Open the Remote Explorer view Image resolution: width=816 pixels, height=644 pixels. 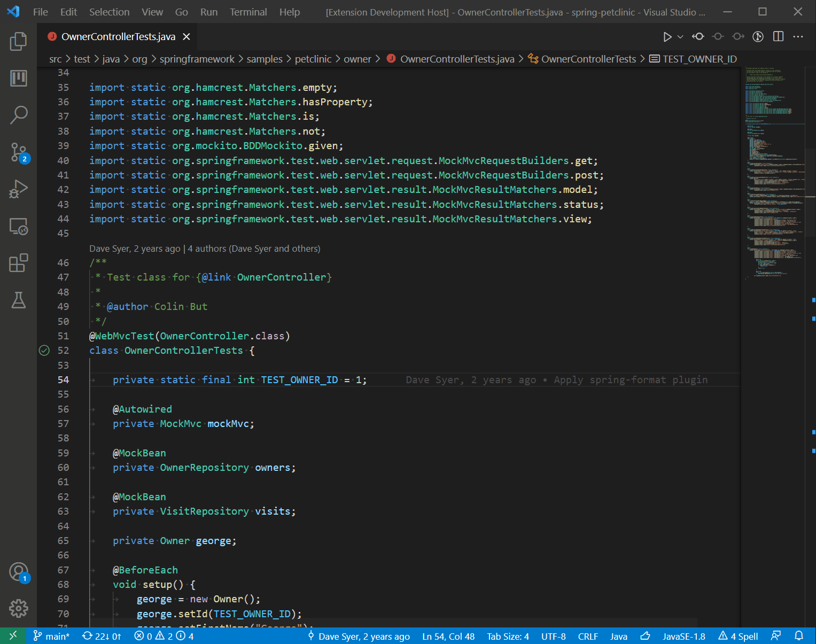[x=19, y=227]
